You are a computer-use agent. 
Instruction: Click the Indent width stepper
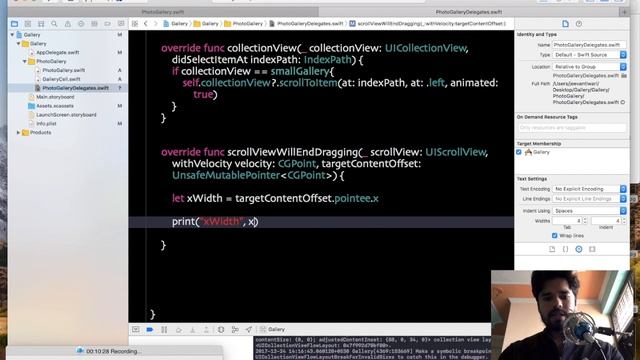click(x=624, y=221)
